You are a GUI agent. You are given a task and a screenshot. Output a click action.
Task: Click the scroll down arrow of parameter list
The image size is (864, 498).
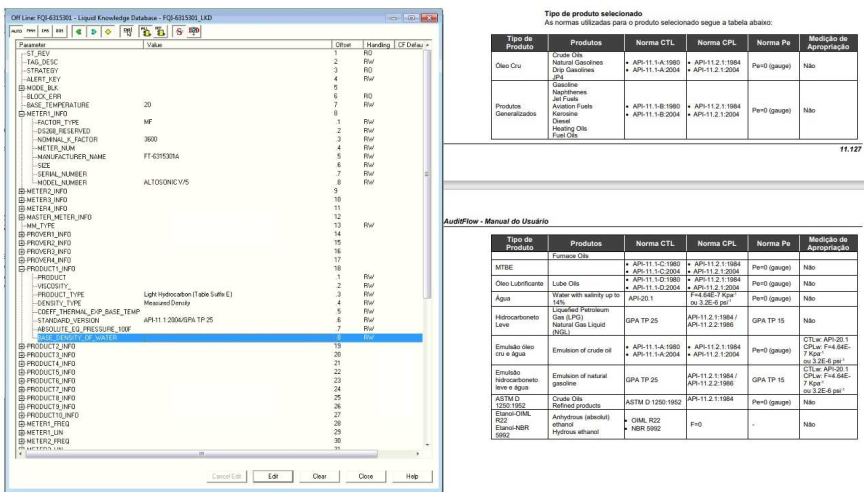[427, 444]
